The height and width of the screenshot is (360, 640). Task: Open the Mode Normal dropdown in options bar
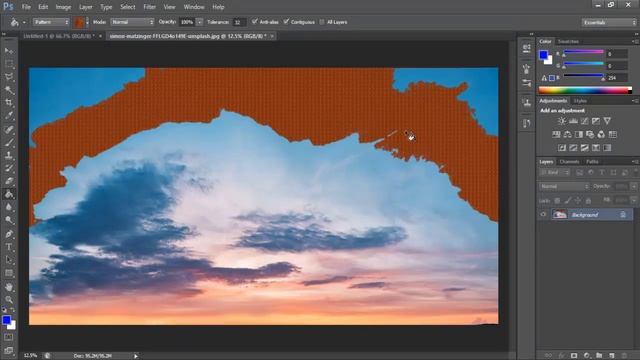click(132, 22)
